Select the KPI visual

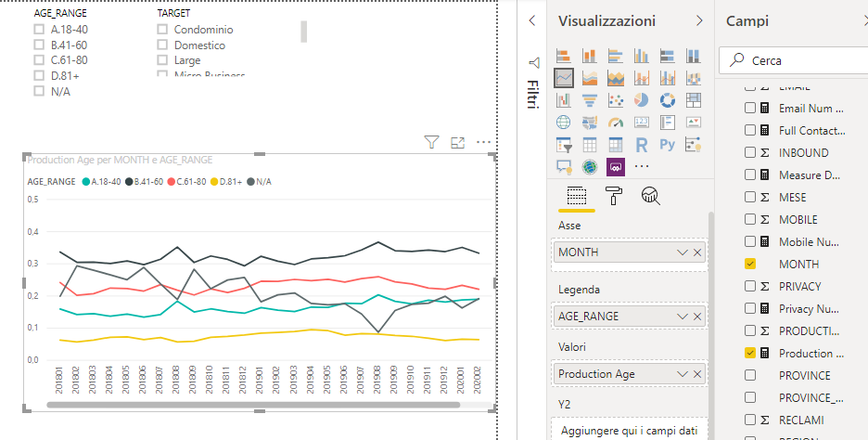coord(693,123)
